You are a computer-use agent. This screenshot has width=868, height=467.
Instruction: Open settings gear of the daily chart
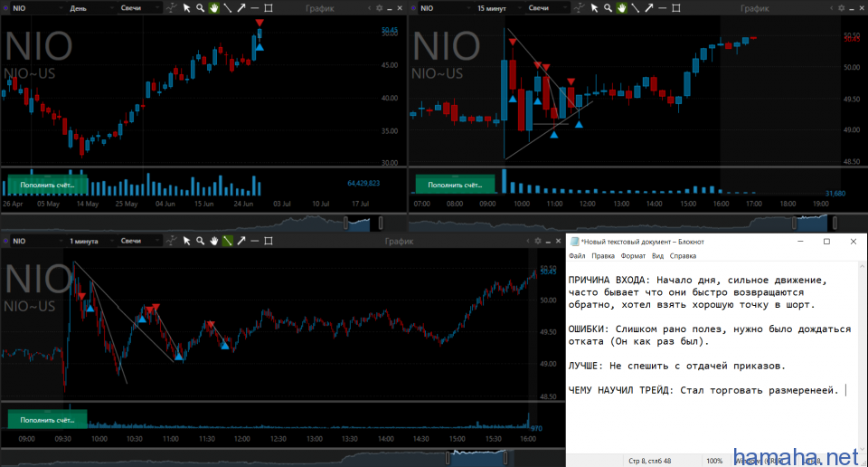point(379,8)
